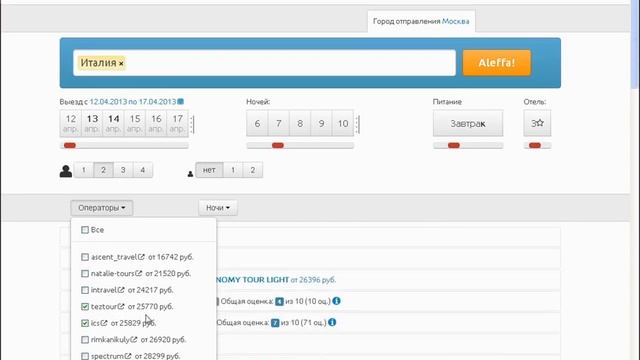Choose 9 nights

[321, 123]
